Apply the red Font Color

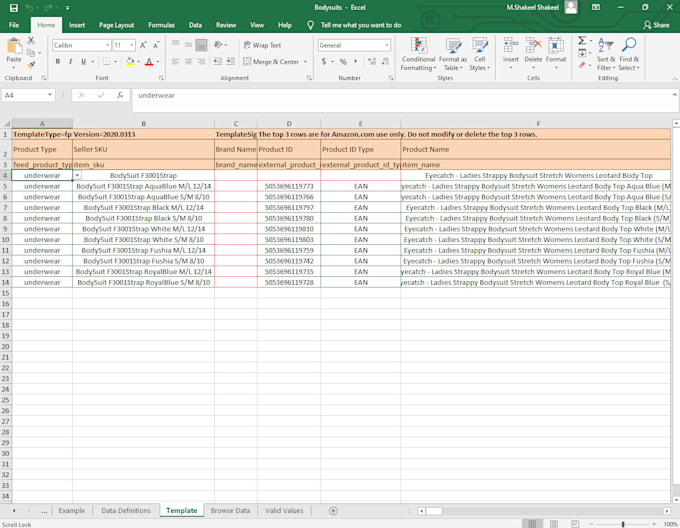149,62
